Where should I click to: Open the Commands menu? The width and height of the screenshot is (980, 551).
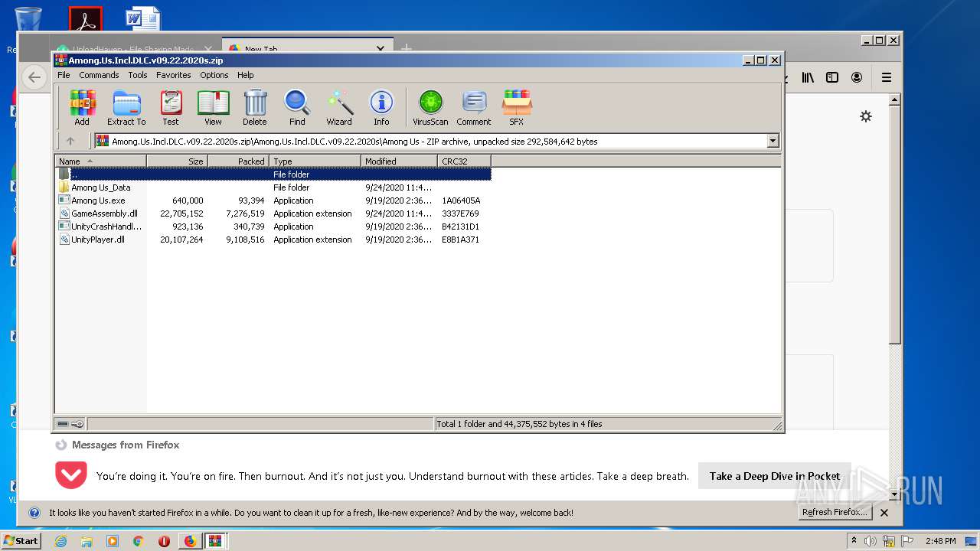coord(99,75)
